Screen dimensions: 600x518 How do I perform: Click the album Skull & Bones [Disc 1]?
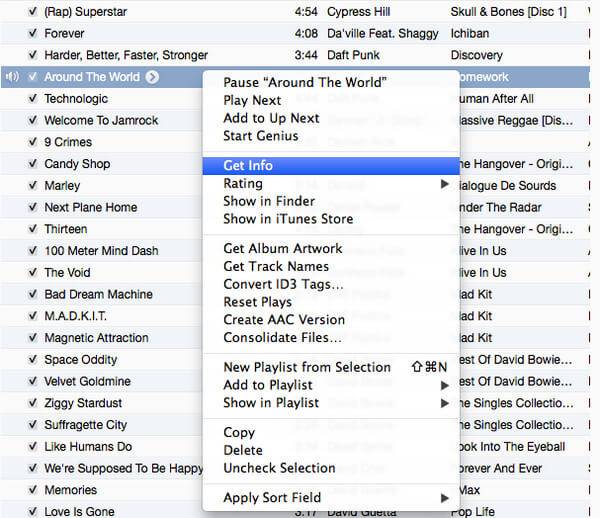(509, 12)
